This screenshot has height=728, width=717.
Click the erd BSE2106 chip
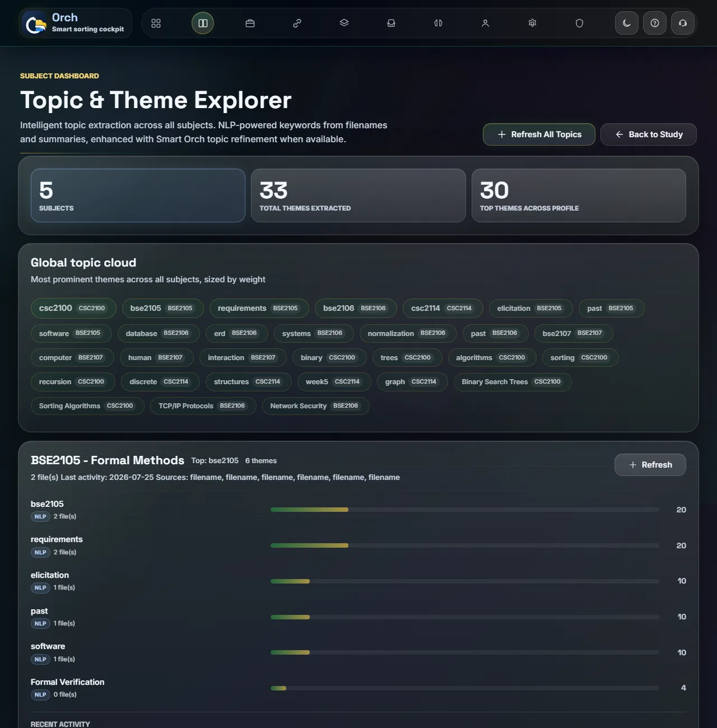tap(237, 333)
